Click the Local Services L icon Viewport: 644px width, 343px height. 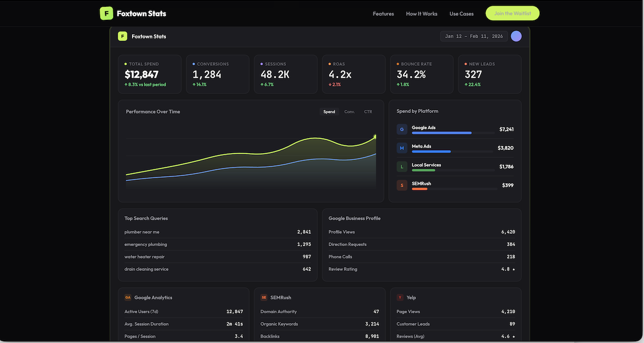(x=402, y=167)
